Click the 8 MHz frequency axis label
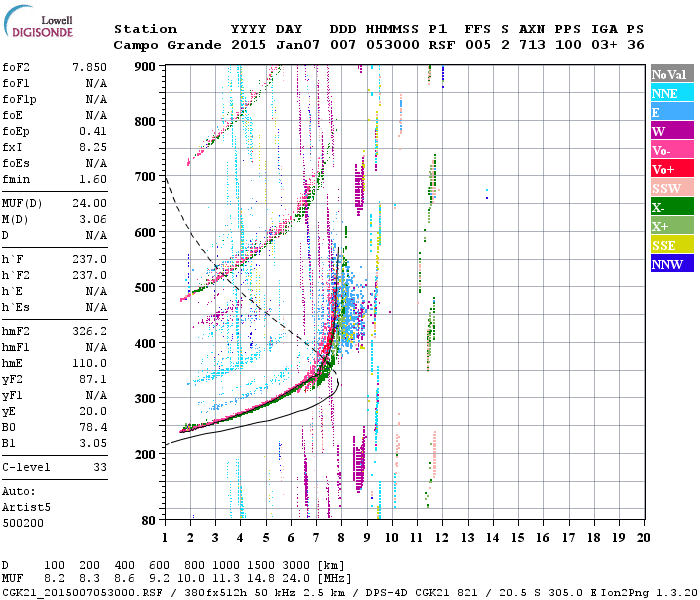Viewport: 700px width, 600px height. tap(341, 538)
